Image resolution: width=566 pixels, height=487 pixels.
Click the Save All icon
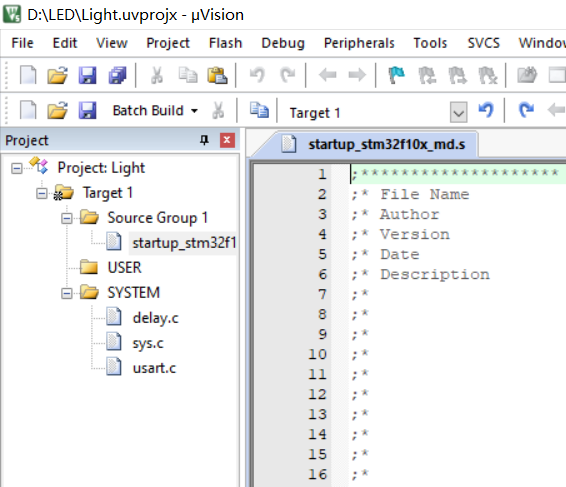click(117, 75)
